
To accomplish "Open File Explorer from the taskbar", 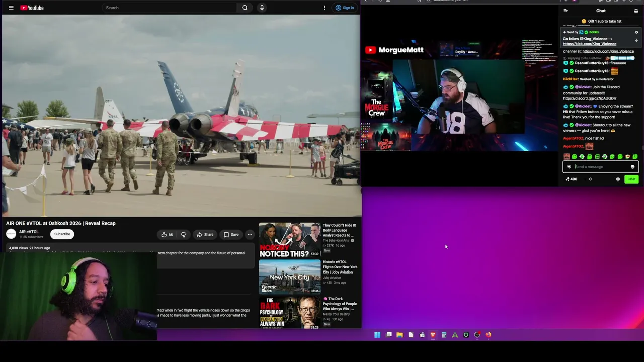I will [x=399, y=335].
